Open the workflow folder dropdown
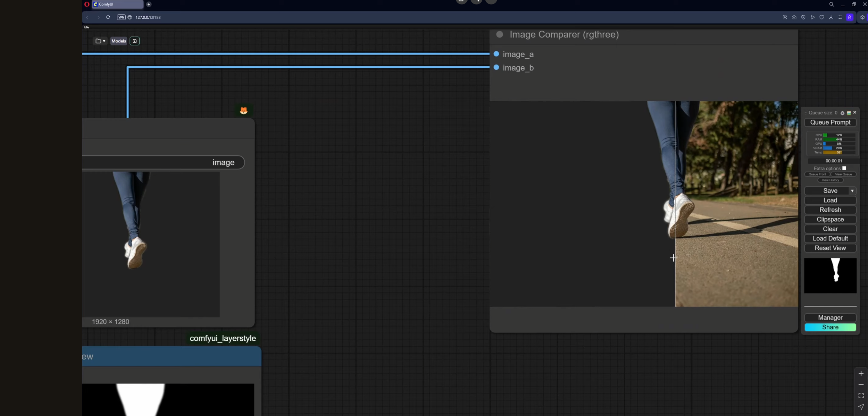This screenshot has height=416, width=868. 100,41
